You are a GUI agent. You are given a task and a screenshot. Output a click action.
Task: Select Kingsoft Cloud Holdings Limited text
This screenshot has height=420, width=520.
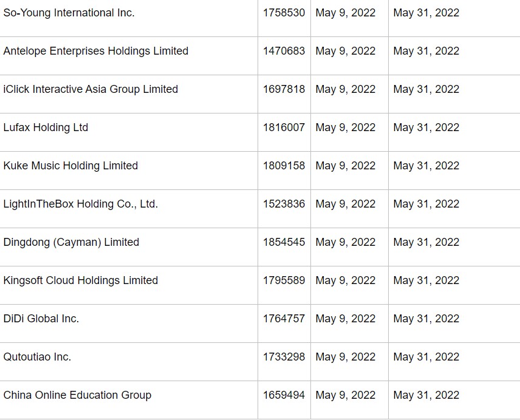click(x=80, y=280)
